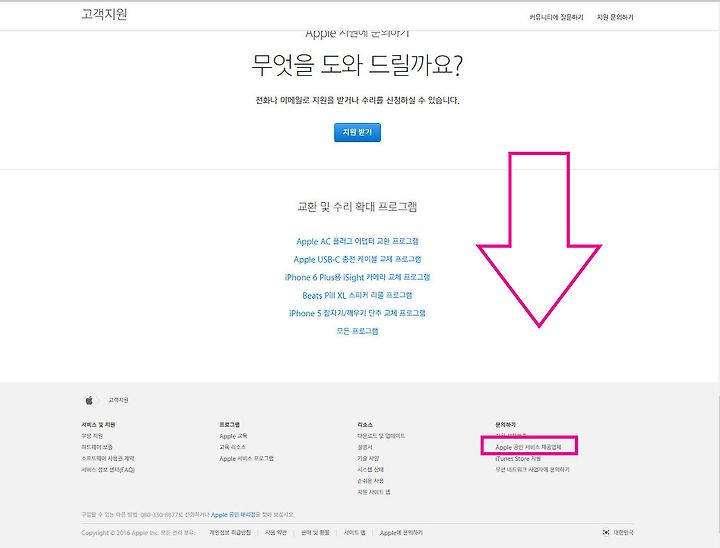
Task: Open Apple AC 플러그 어댑터 교환 프로그램 link
Action: 357,241
